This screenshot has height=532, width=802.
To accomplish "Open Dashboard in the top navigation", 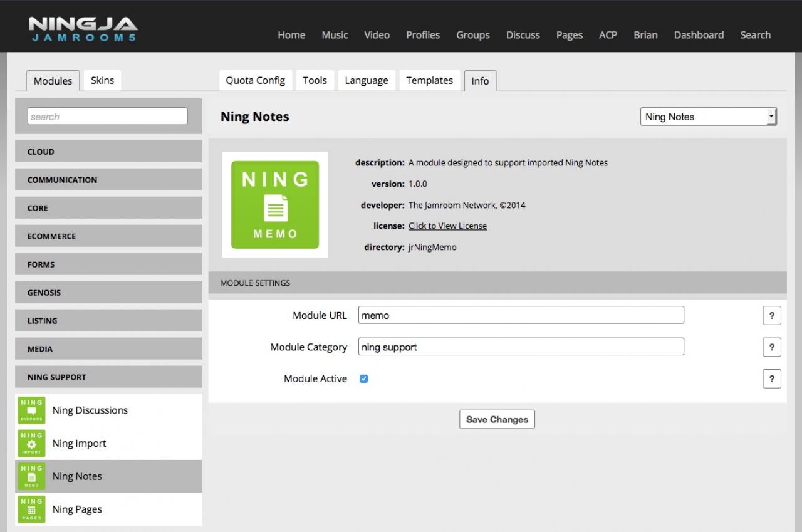I will click(699, 35).
